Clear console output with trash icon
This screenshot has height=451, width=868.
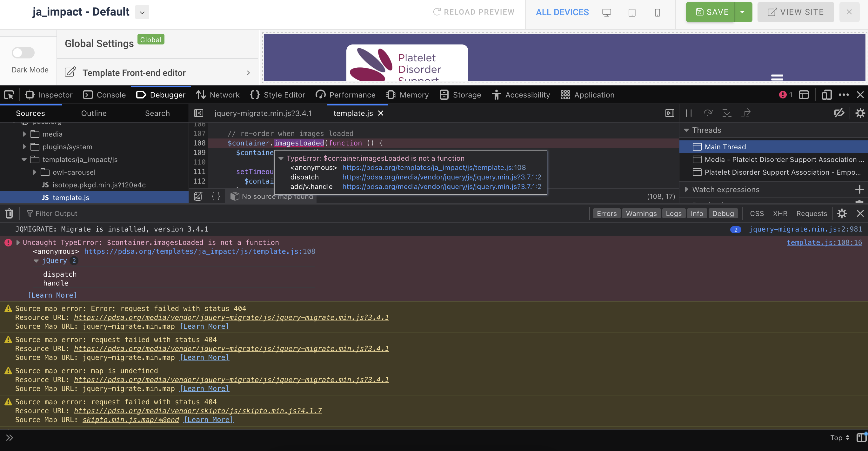(x=9, y=214)
